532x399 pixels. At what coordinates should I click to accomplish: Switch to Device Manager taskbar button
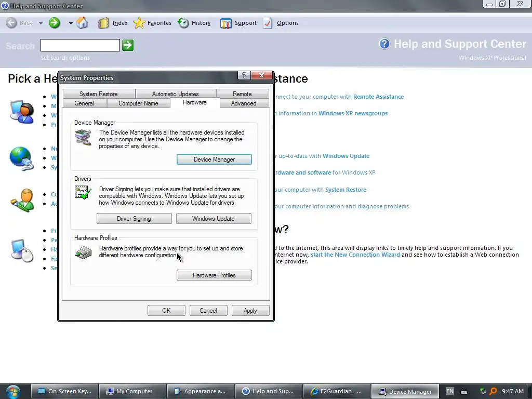coord(405,391)
